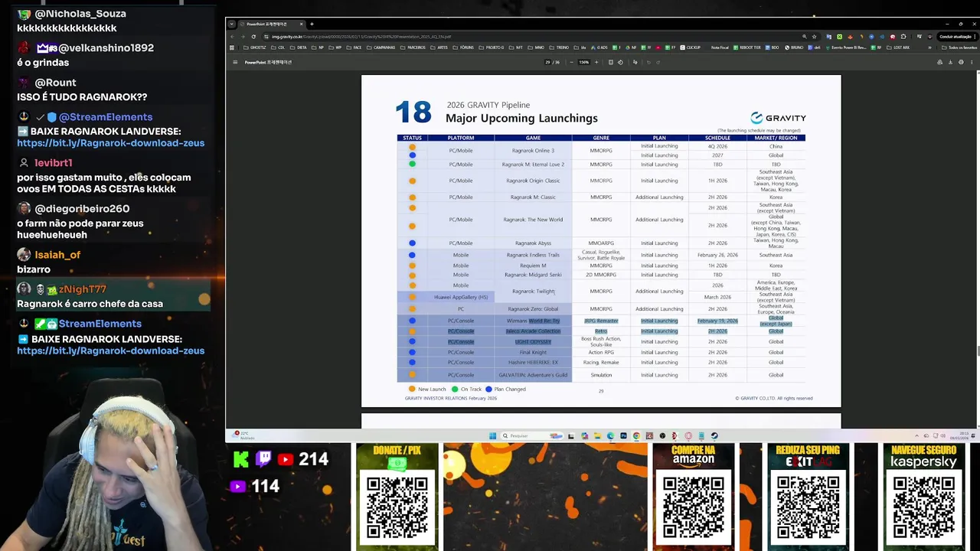
Task: Open the NFT bookmarks folder
Action: [x=516, y=47]
